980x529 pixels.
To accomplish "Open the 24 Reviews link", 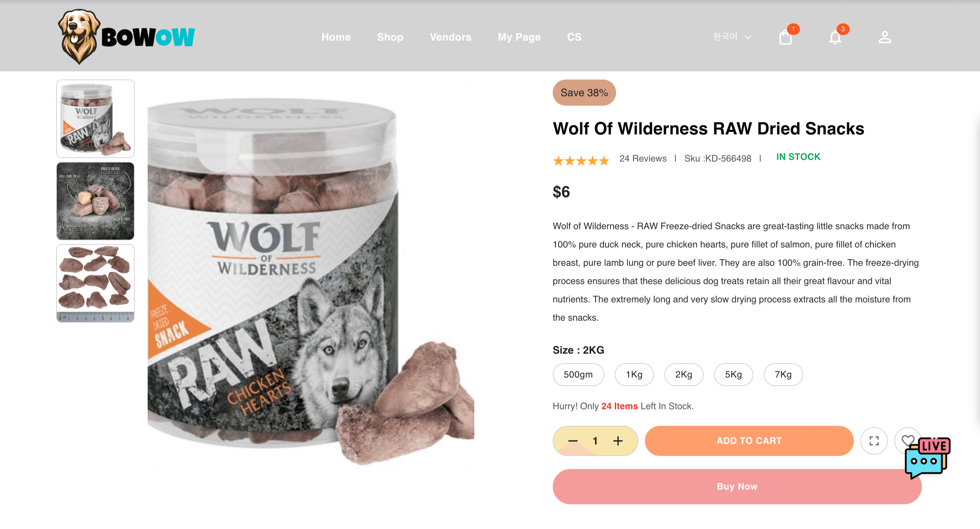I will pos(643,158).
